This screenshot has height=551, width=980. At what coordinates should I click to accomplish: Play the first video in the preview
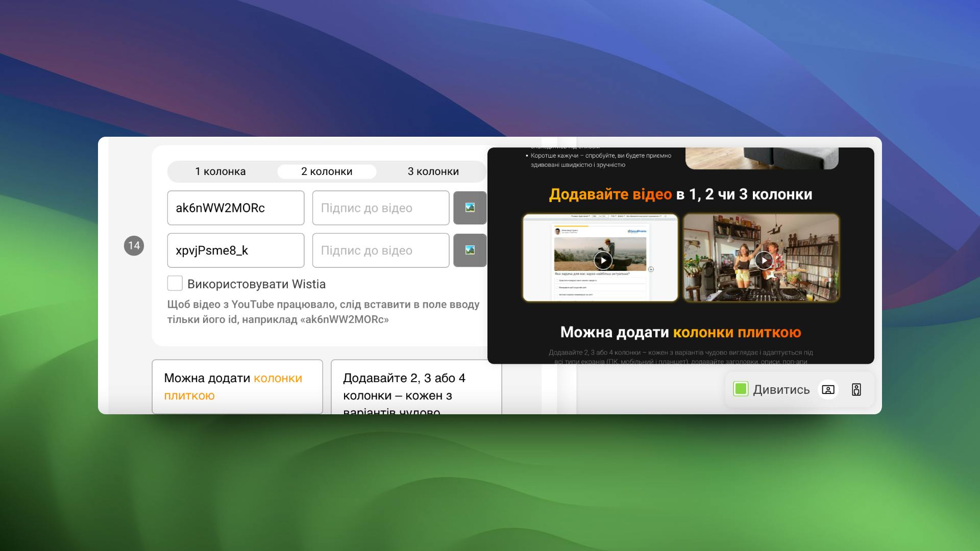(x=603, y=260)
